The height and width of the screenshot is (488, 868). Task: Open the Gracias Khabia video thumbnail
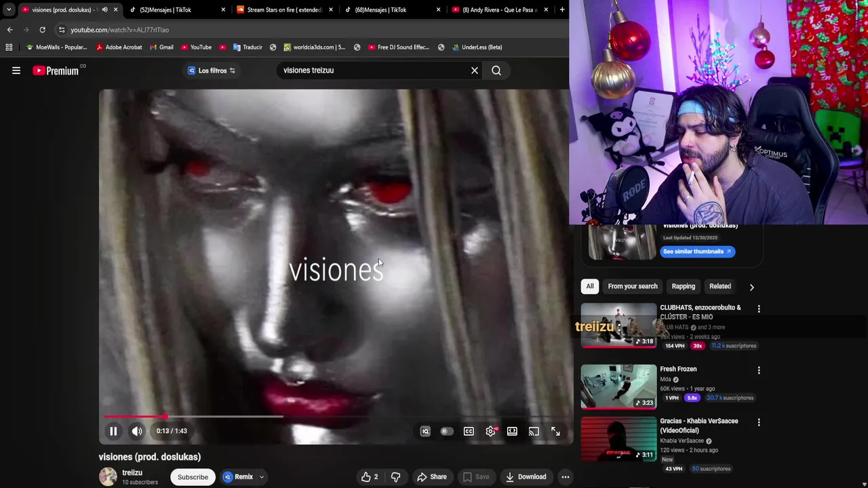click(x=618, y=439)
